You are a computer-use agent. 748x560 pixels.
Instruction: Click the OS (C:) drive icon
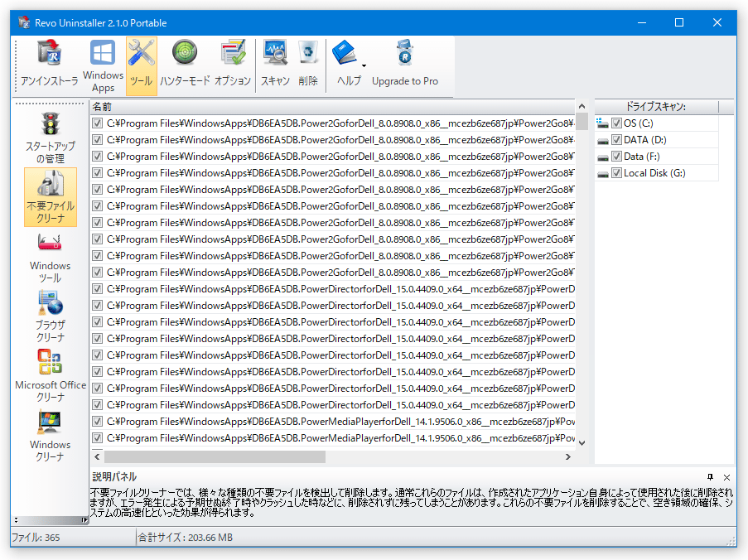tap(602, 123)
